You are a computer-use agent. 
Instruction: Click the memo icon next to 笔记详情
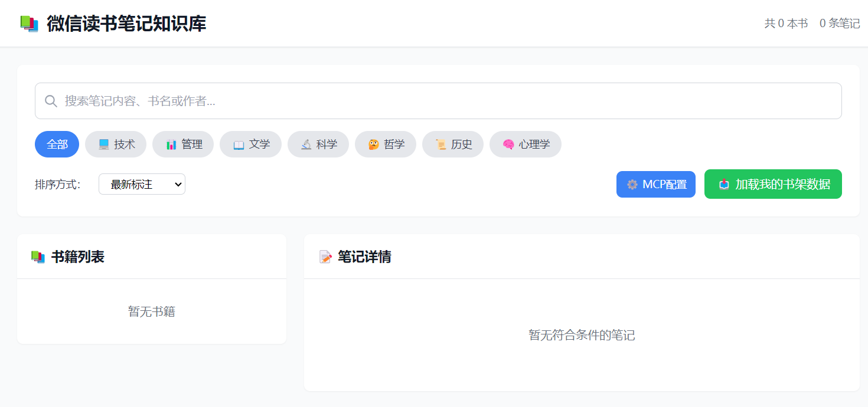[x=325, y=257]
